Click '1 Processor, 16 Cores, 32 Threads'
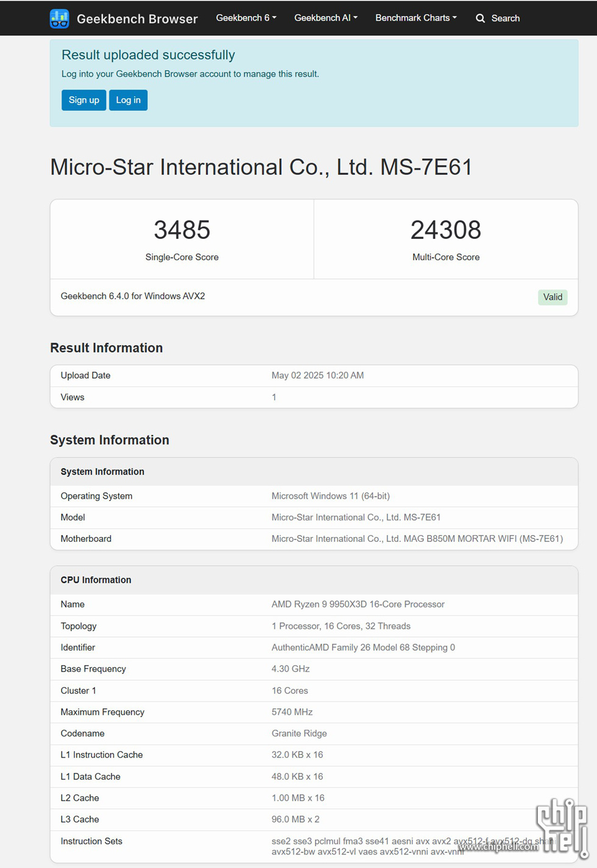 [x=341, y=626]
